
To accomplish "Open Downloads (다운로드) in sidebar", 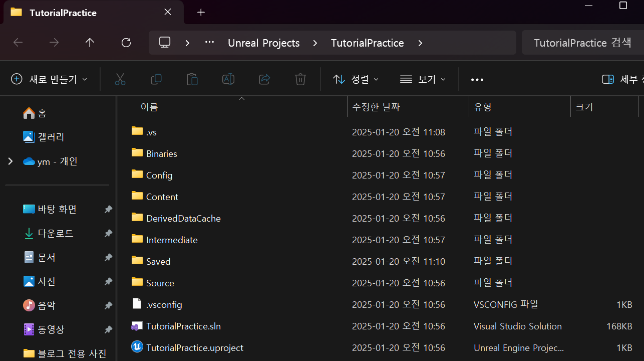I will point(48,233).
